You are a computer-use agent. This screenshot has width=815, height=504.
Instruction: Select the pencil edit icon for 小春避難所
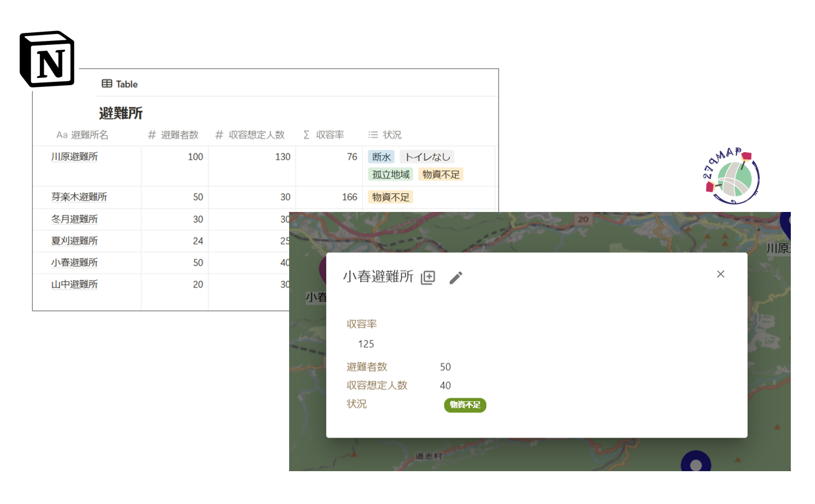click(x=455, y=278)
